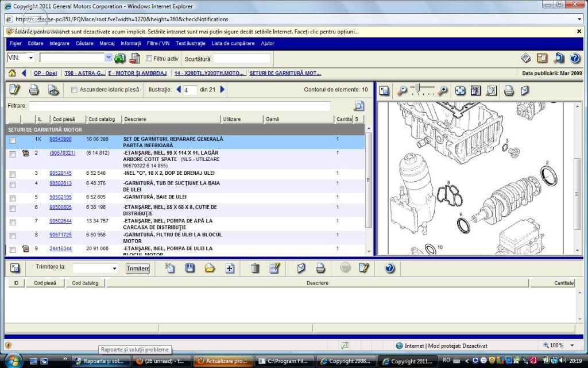Click illustration number field showing 4
The width and height of the screenshot is (588, 368).
(x=189, y=90)
